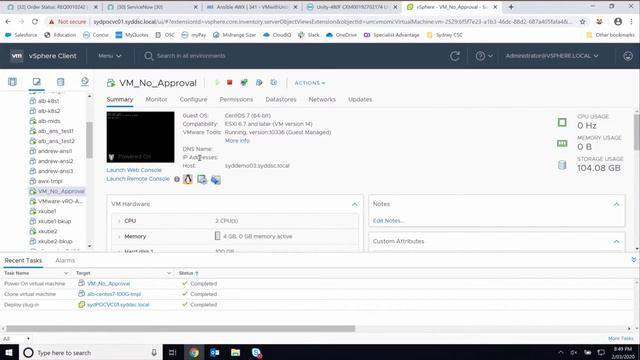Click info icon next to Launch Remote Console
640x360 pixels.
tap(177, 179)
